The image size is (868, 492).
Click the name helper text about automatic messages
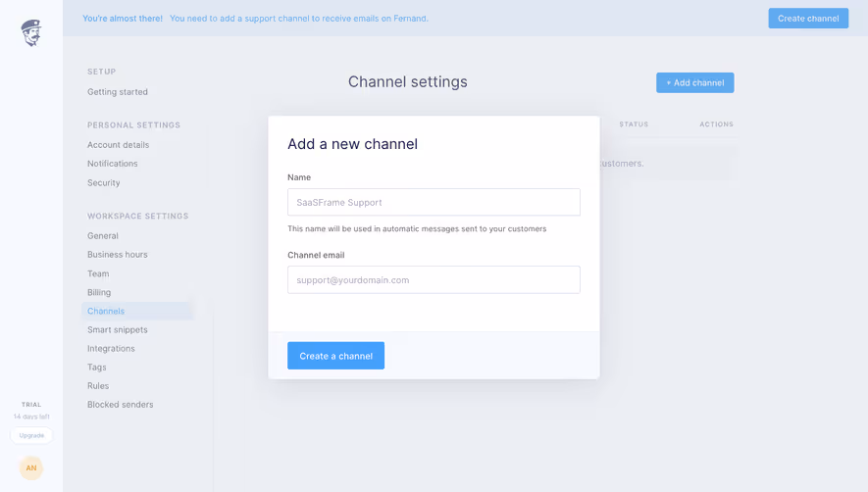[417, 228]
